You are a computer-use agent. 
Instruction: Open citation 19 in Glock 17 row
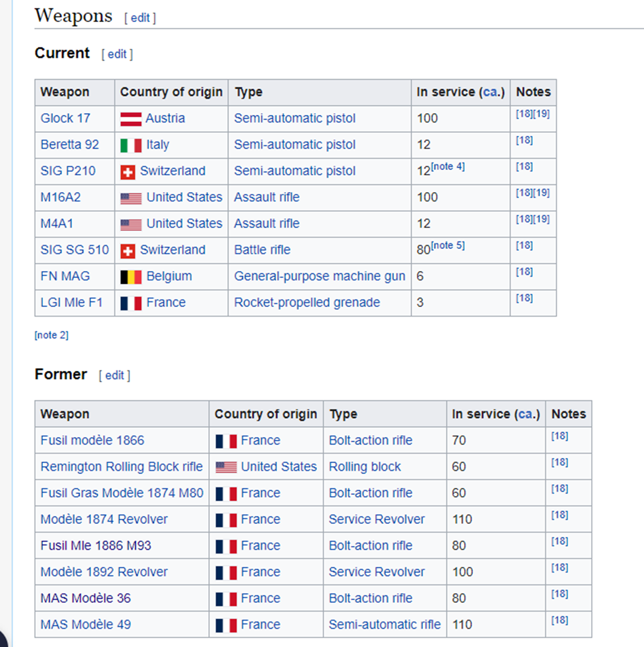click(541, 114)
